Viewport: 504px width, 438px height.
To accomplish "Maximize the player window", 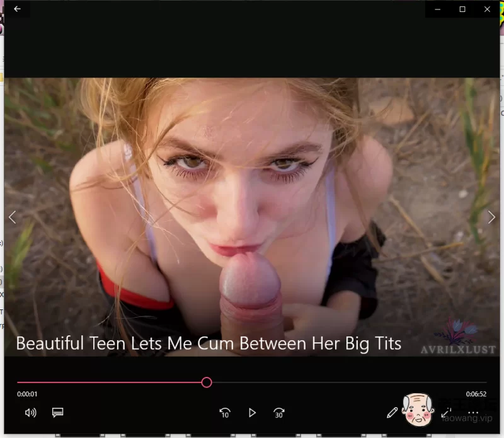I will 462,9.
